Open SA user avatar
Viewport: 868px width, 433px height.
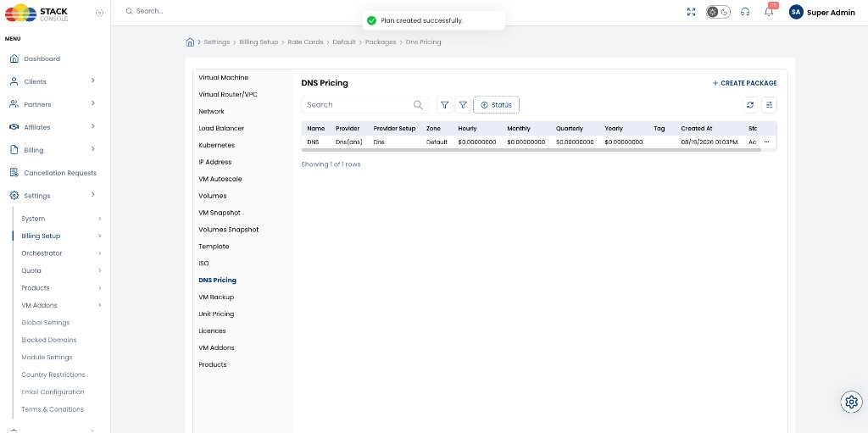pos(796,12)
